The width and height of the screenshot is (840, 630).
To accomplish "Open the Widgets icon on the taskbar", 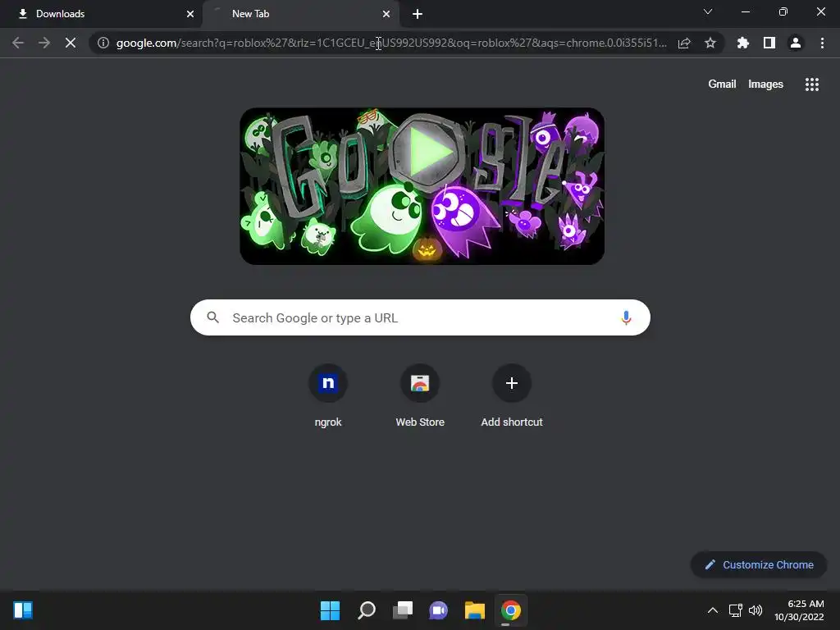I will (23, 610).
